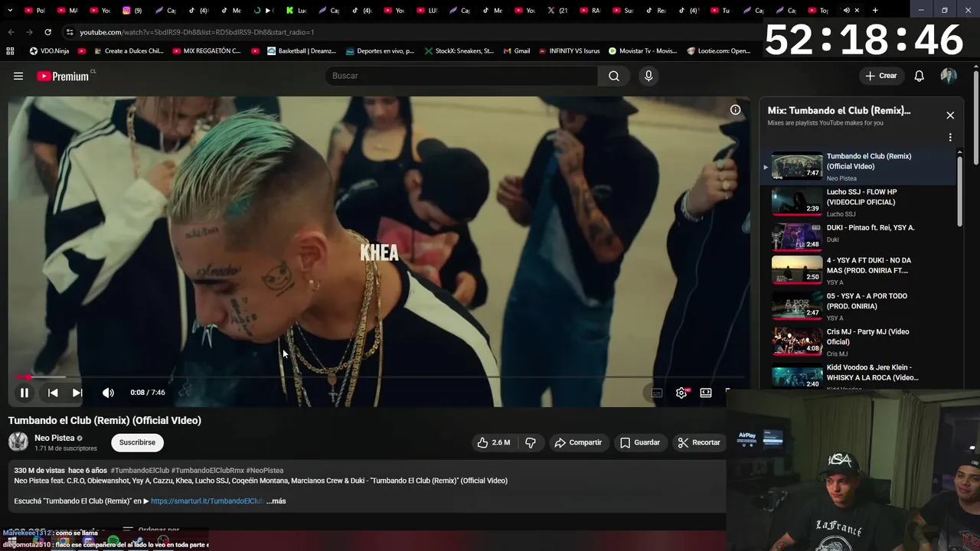Viewport: 980px width, 551px height.
Task: Toggle theater mode in player
Action: click(x=706, y=393)
